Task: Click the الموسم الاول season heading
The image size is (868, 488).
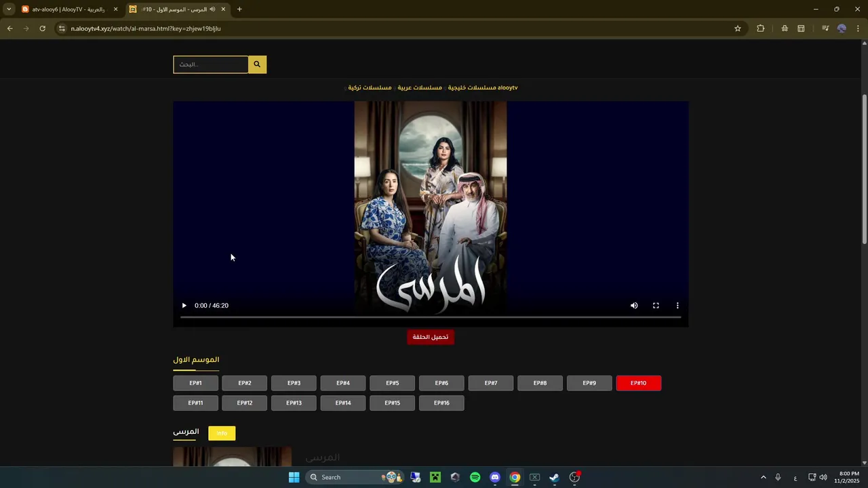Action: (x=196, y=360)
